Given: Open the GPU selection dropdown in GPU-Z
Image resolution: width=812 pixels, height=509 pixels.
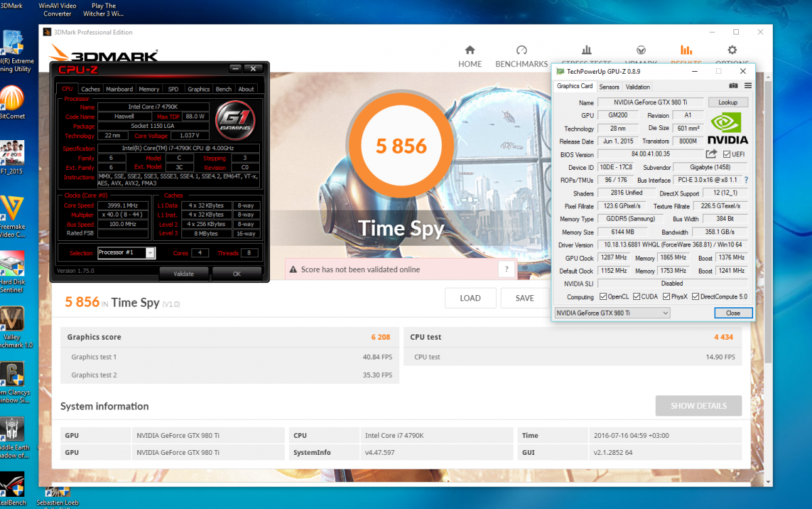Looking at the screenshot, I should 612,313.
